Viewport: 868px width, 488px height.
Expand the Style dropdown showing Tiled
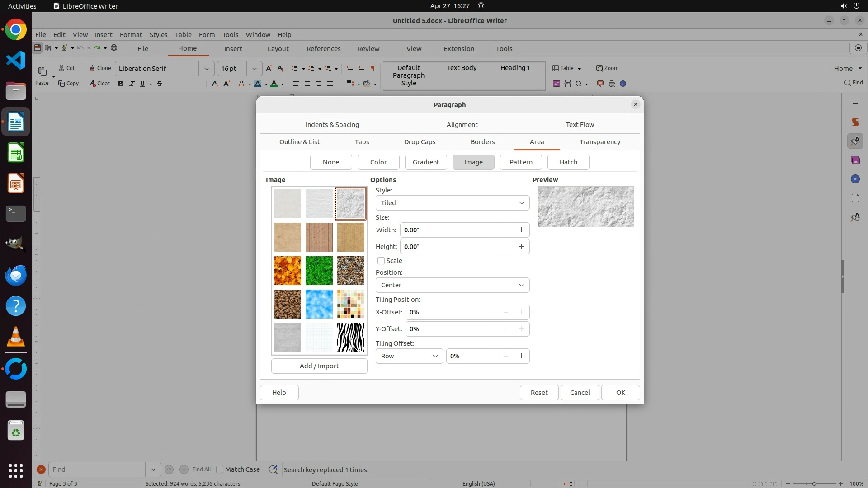[452, 203]
